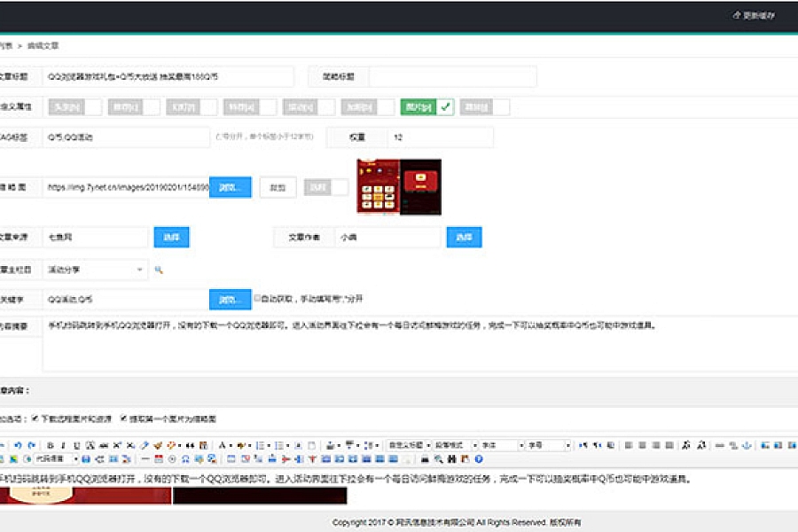Open the background color picker

[x=240, y=445]
